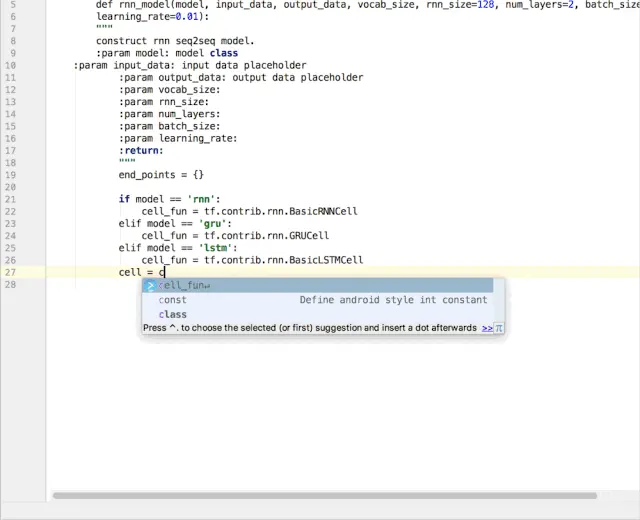Click the 'elif model == 'lstm':' line
This screenshot has height=520, width=640.
coord(178,248)
